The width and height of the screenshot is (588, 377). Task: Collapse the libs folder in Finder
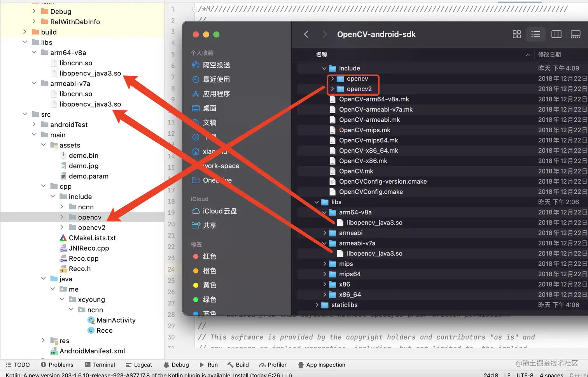coord(317,202)
